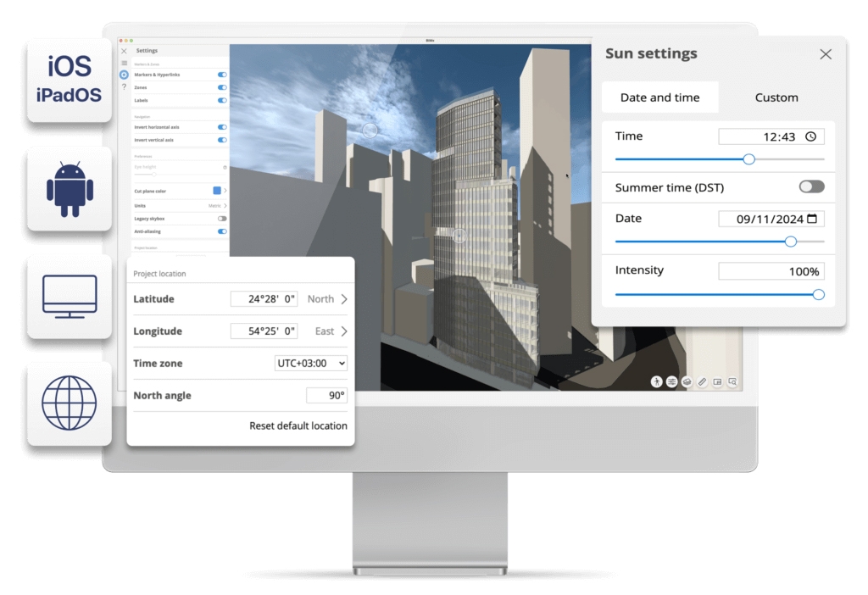Toggle Invert horizontal axis switch
The height and width of the screenshot is (595, 868).
click(x=222, y=127)
